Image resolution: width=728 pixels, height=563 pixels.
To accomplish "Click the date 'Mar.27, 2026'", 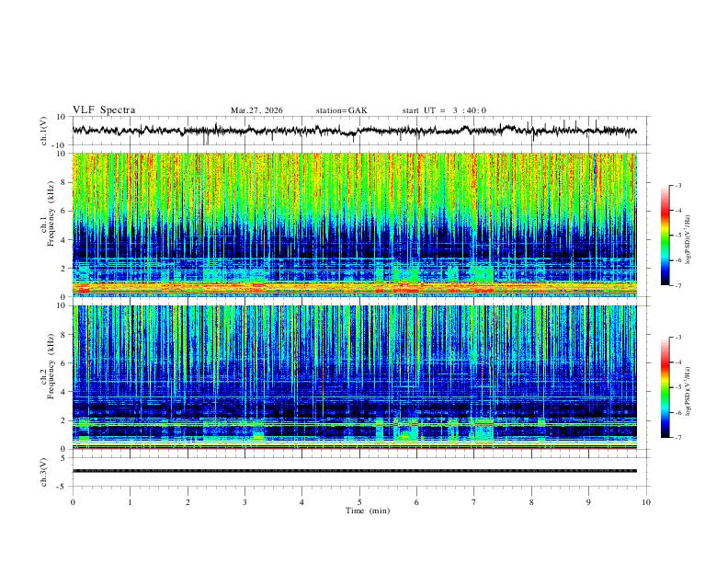I will coord(256,110).
